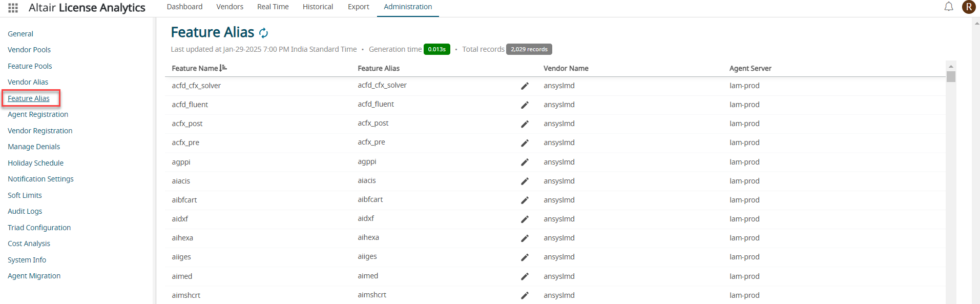Select Cost Analysis from sidebar
980x304 pixels.
(29, 244)
